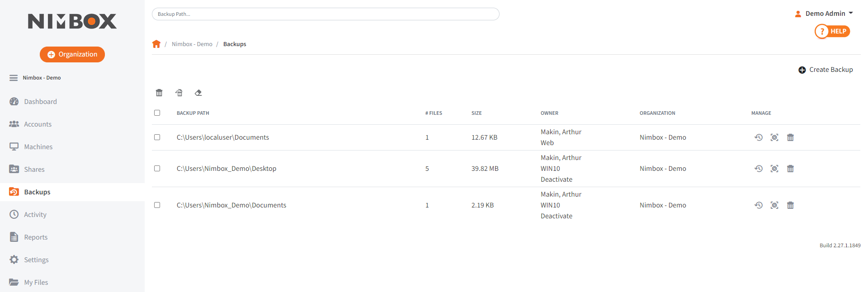Open restore history for Nimbox_Demo\Desktop backup
The width and height of the screenshot is (868, 292).
759,169
